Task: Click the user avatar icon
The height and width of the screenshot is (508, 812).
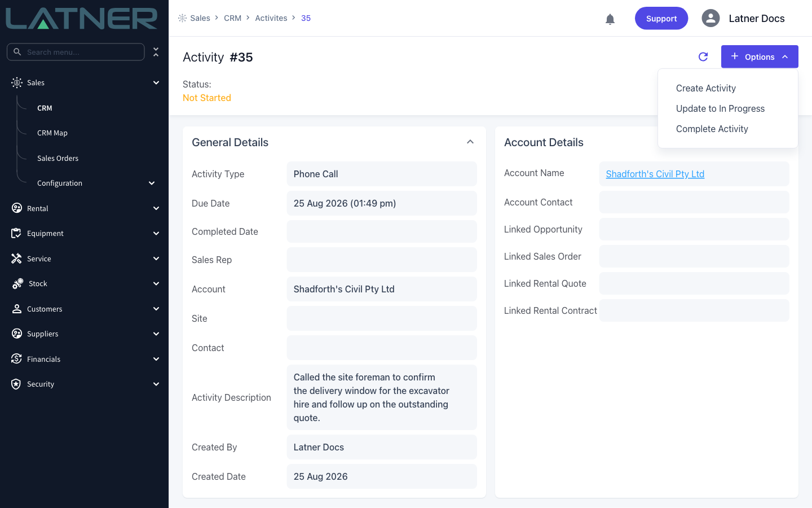Action: pos(710,18)
